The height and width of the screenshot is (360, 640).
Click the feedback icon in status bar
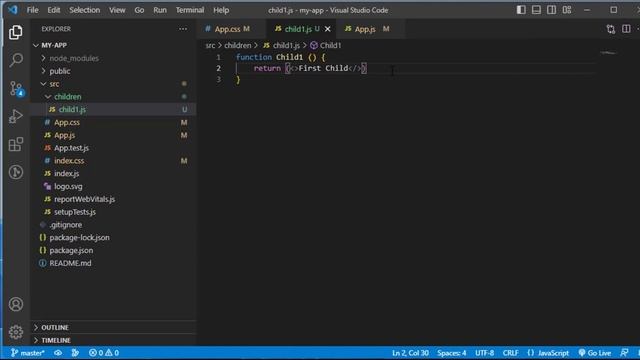[624, 353]
